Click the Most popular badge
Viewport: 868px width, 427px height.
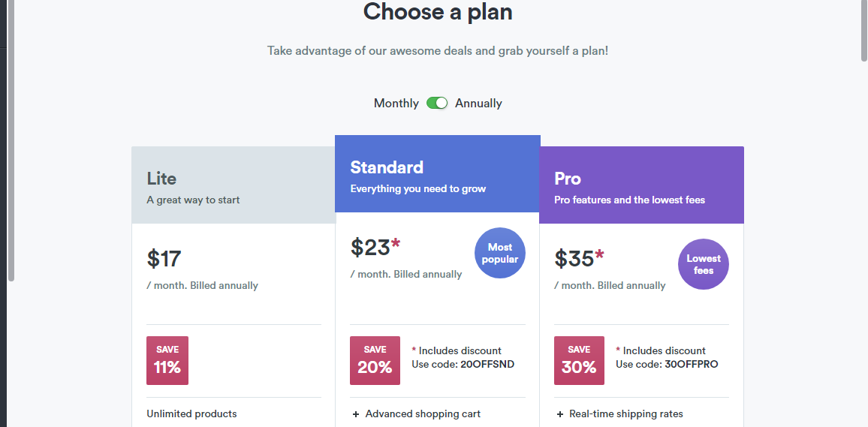point(500,253)
